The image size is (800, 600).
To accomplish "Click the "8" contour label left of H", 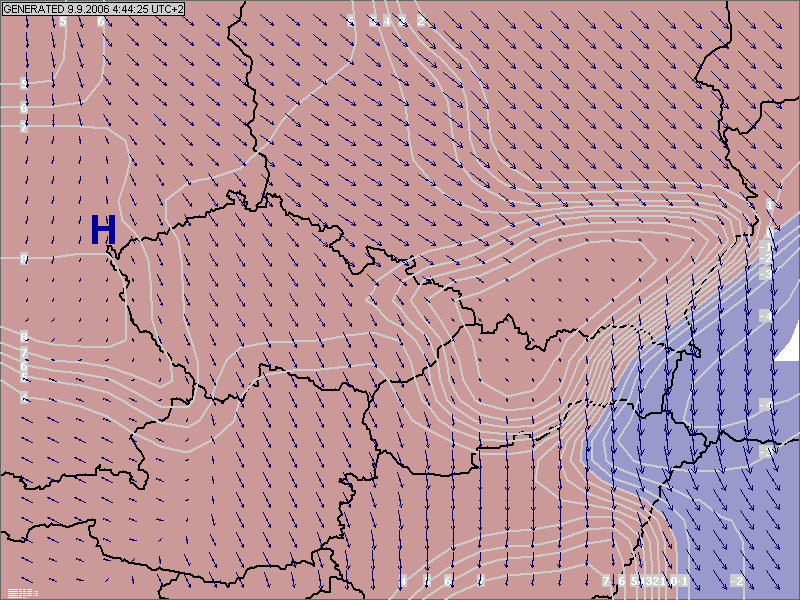I will [24, 260].
